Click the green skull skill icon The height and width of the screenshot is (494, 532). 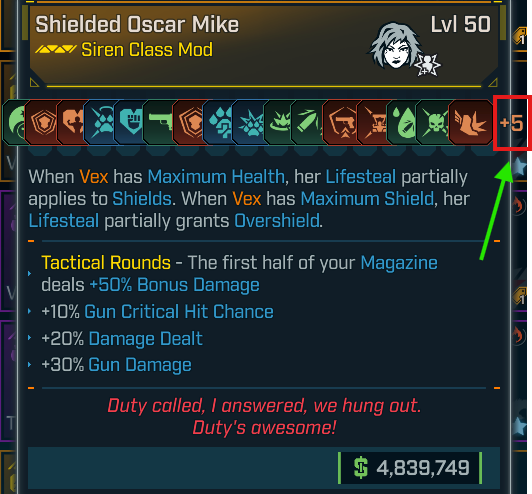click(x=435, y=122)
